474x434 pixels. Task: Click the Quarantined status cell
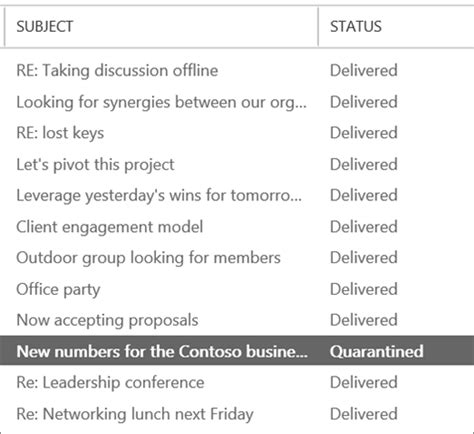[x=377, y=351]
